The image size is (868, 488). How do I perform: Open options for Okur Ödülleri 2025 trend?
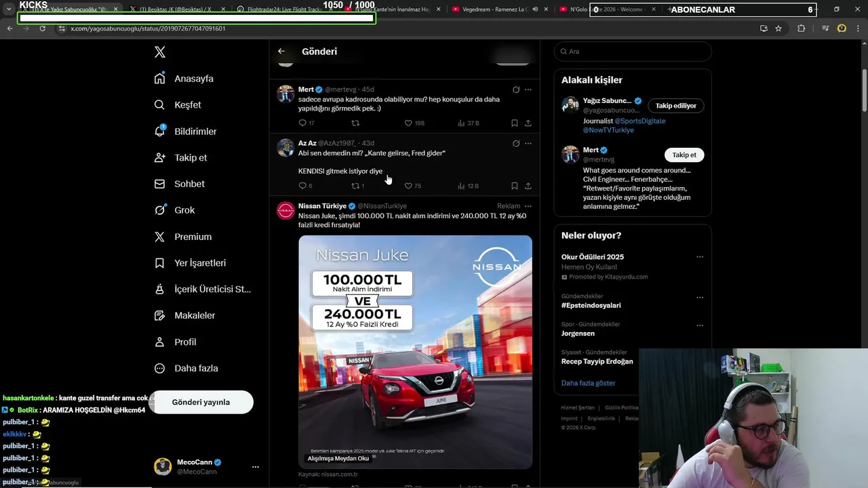pos(700,257)
